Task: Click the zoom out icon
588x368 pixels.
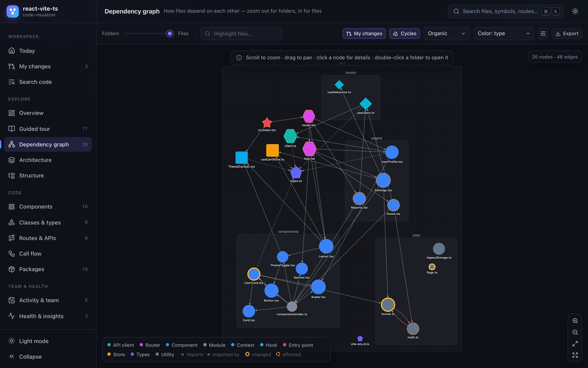Action: coord(575,332)
